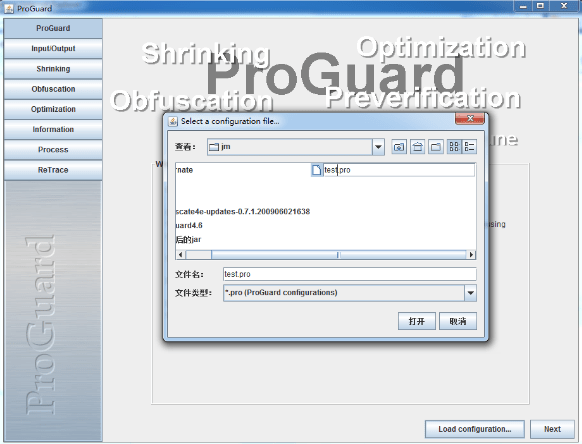Select the 后的jar folder entry

[x=188, y=239]
